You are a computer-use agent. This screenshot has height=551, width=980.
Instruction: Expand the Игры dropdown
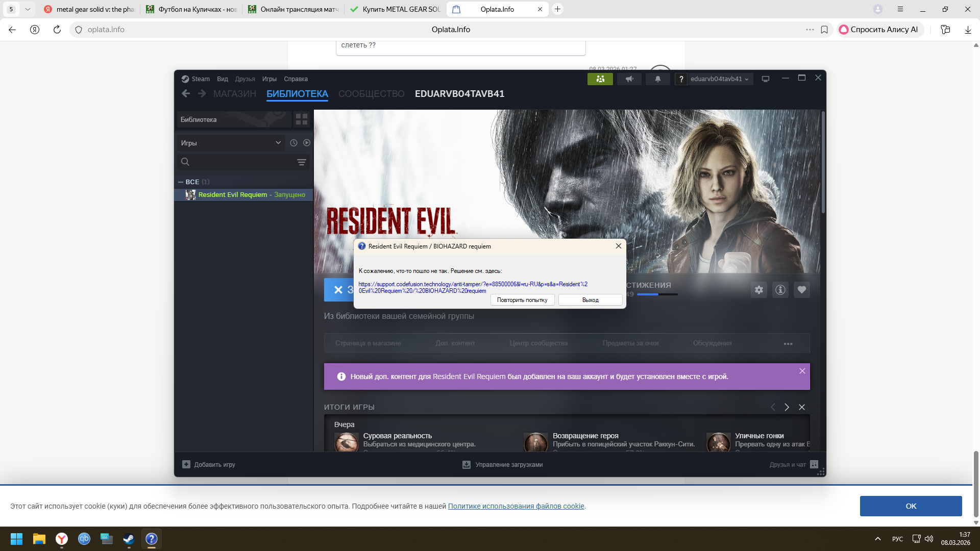[278, 143]
